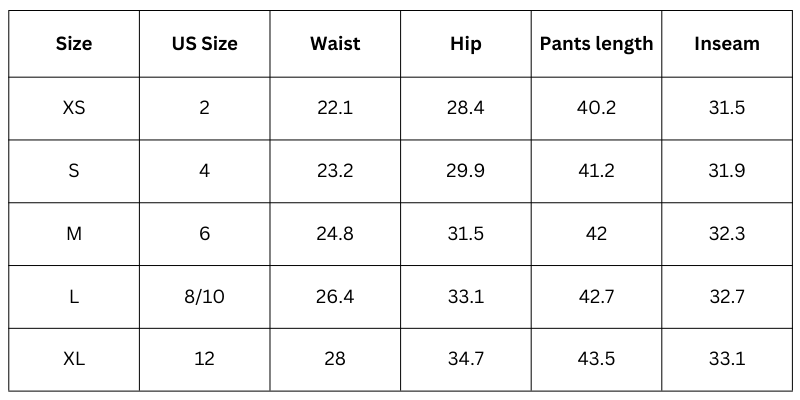Click the XL size row label
The width and height of the screenshot is (800, 400).
74,359
